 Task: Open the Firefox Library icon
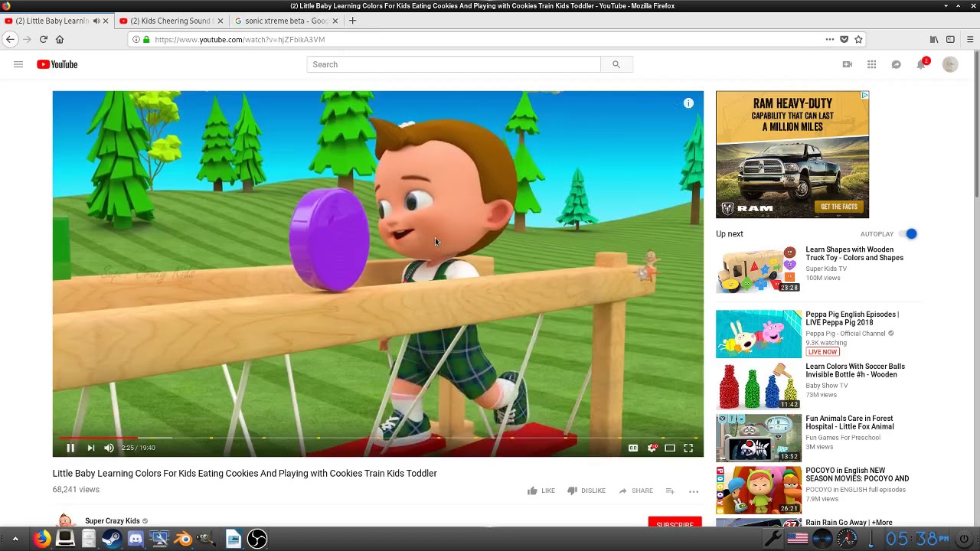coord(933,39)
